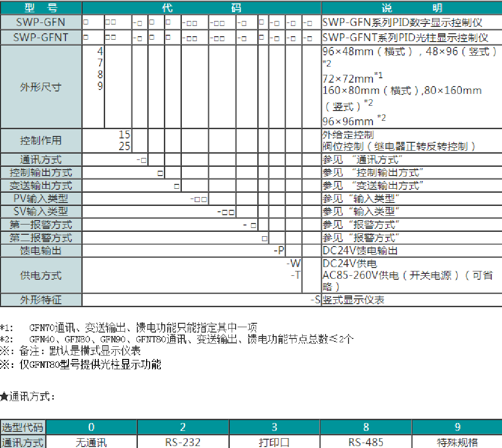Viewport: 502px width, 448px height.
Task: Click the 外形特征 row label
Action: (x=41, y=300)
